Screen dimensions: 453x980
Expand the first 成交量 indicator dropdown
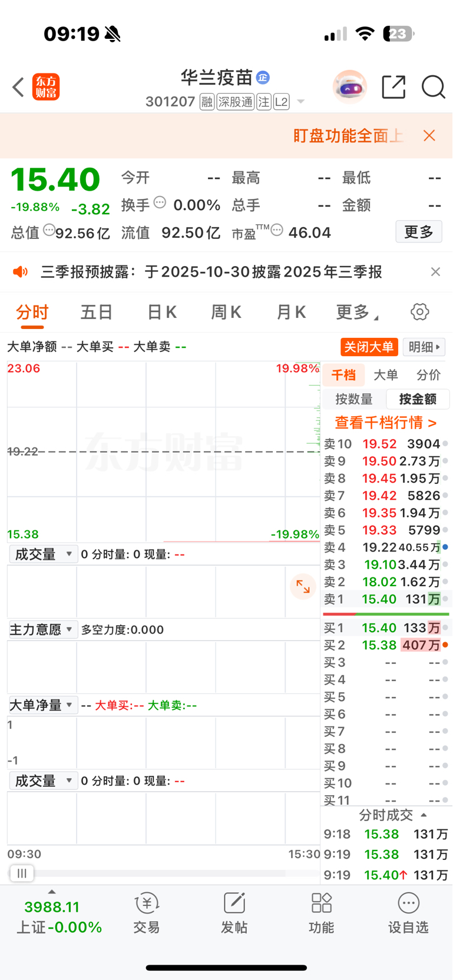[43, 554]
